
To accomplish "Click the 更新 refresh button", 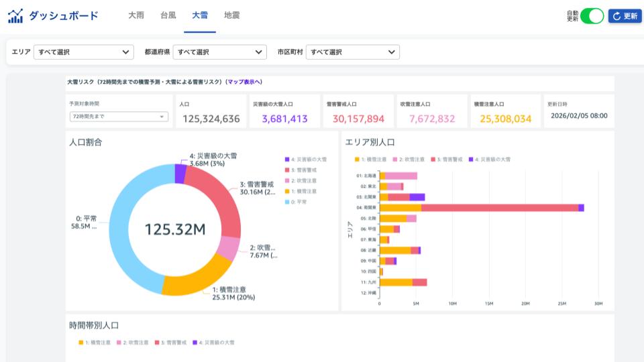I will pyautogui.click(x=625, y=16).
